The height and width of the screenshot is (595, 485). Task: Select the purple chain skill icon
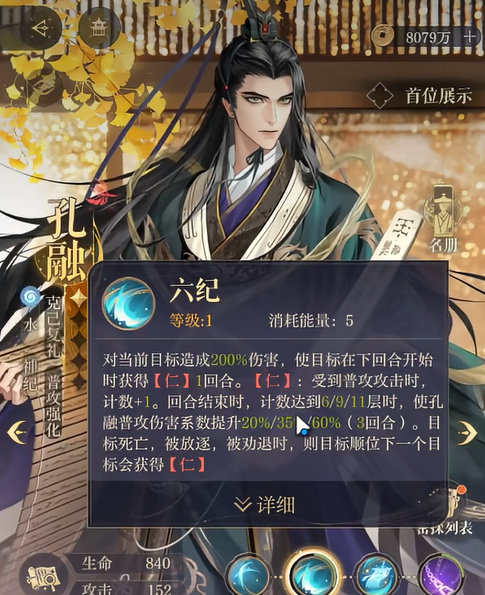pyautogui.click(x=440, y=574)
